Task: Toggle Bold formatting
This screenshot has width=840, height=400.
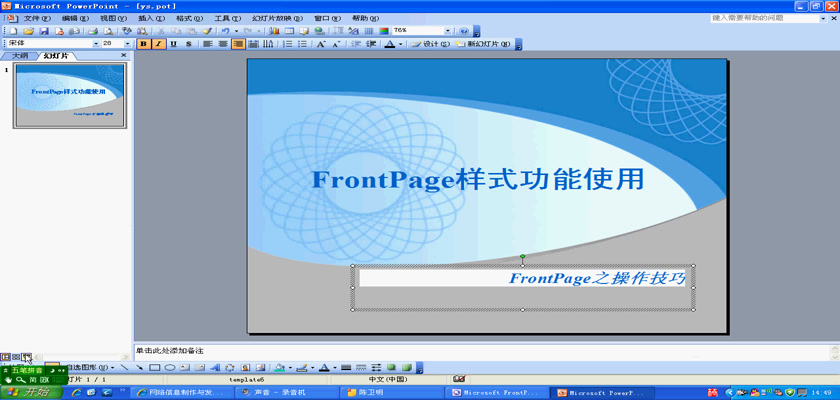Action: click(x=144, y=44)
